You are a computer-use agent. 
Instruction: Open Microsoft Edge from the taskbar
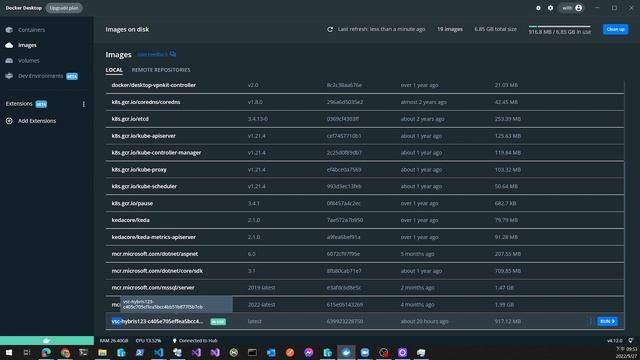point(46,352)
